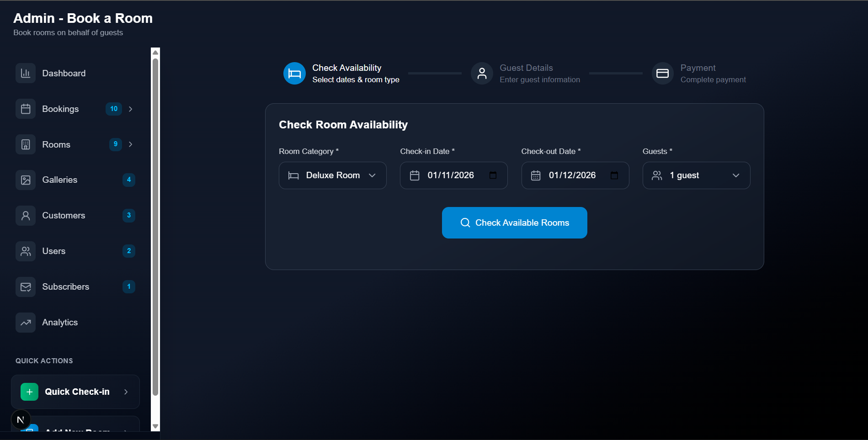Click the bed icon in Check Availability step
The width and height of the screenshot is (868, 440).
point(294,73)
